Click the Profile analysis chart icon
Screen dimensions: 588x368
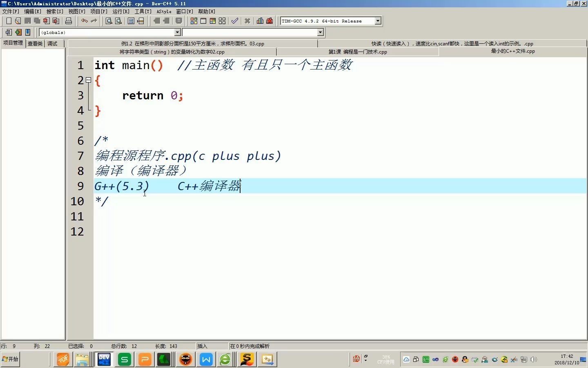point(260,21)
